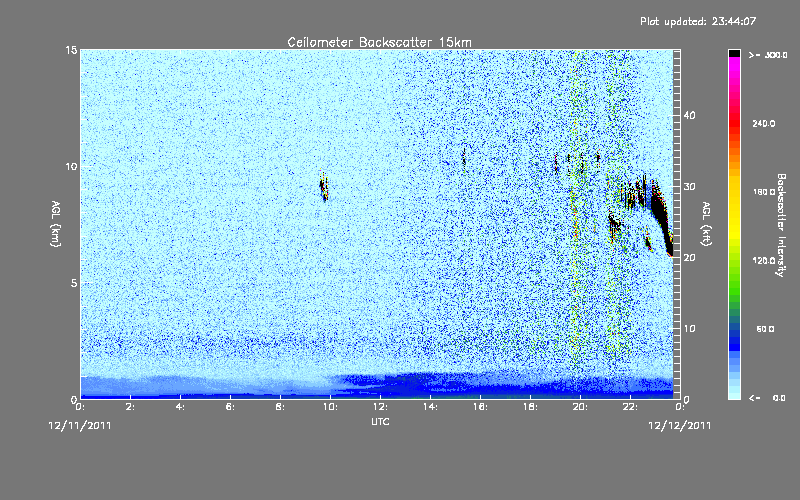Click the '16:' hour tick on the UTC axis
Screen dimensions: 800x500
480,407
